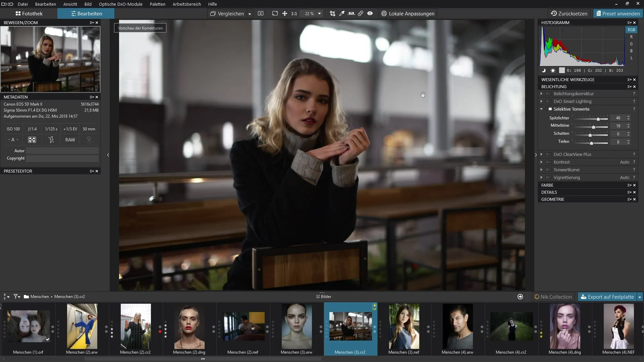Click the Spitzlichter slider handle
644x362 pixels.
pos(598,119)
